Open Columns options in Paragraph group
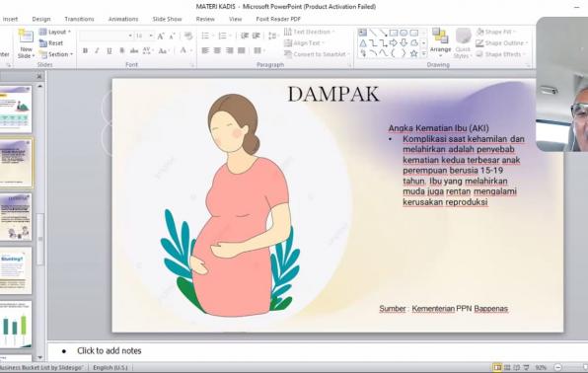The height and width of the screenshot is (373, 588). pyautogui.click(x=259, y=50)
